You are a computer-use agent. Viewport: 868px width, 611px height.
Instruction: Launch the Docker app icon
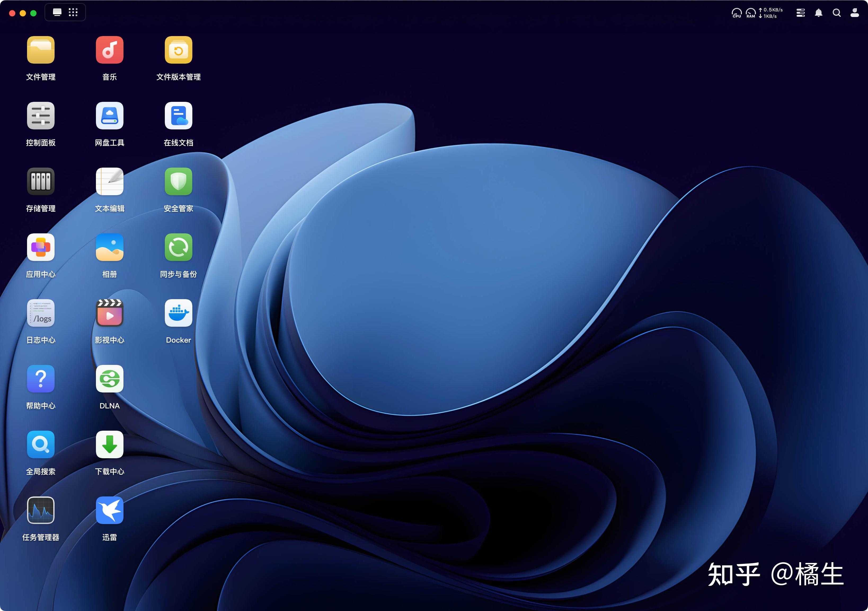(178, 313)
